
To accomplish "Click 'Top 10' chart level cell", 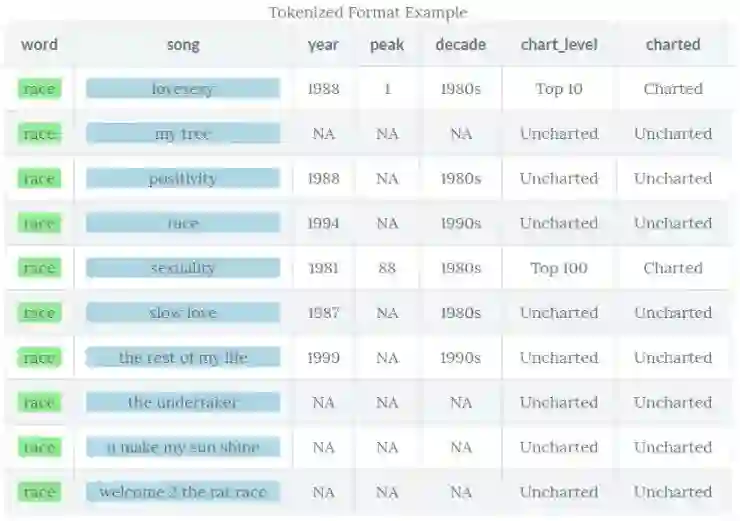I will coord(558,89).
